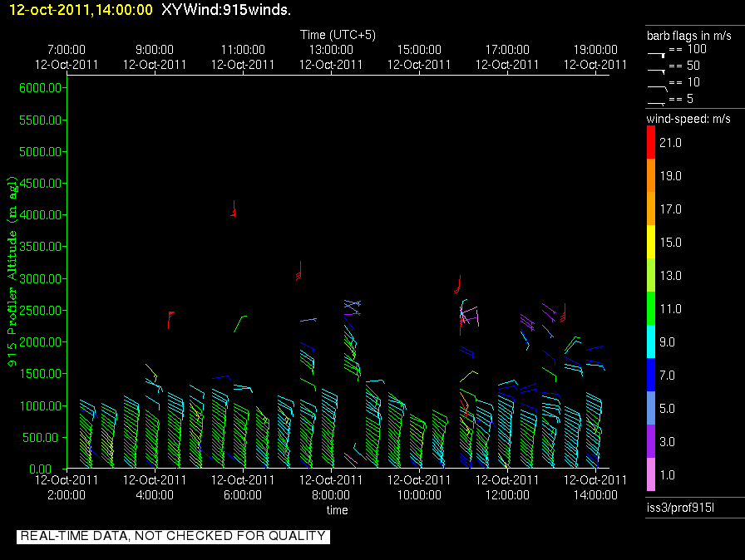Click the top axis label 15:00:00

pyautogui.click(x=419, y=50)
